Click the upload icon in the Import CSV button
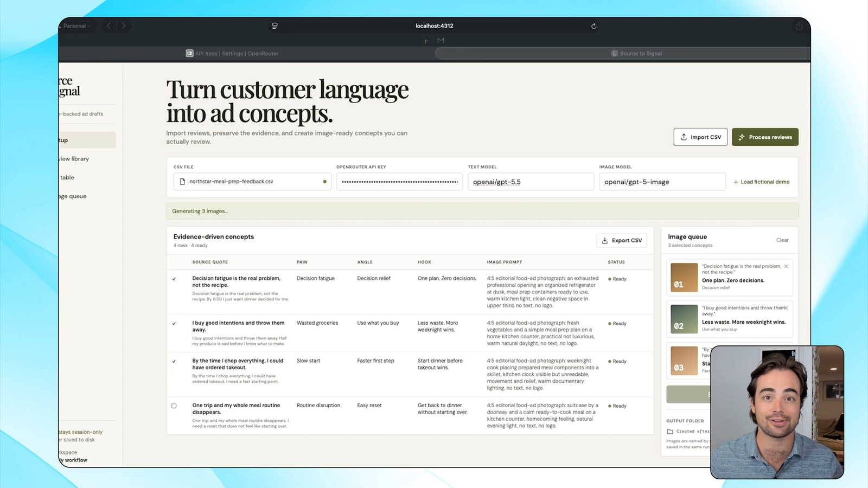Screen dimensions: 868x488 pos(684,137)
